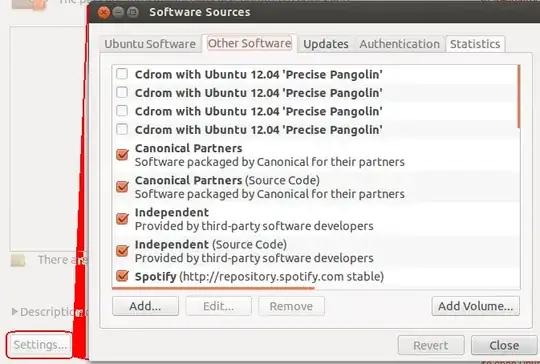Open the Updates tab
This screenshot has width=540, height=364.
point(326,44)
